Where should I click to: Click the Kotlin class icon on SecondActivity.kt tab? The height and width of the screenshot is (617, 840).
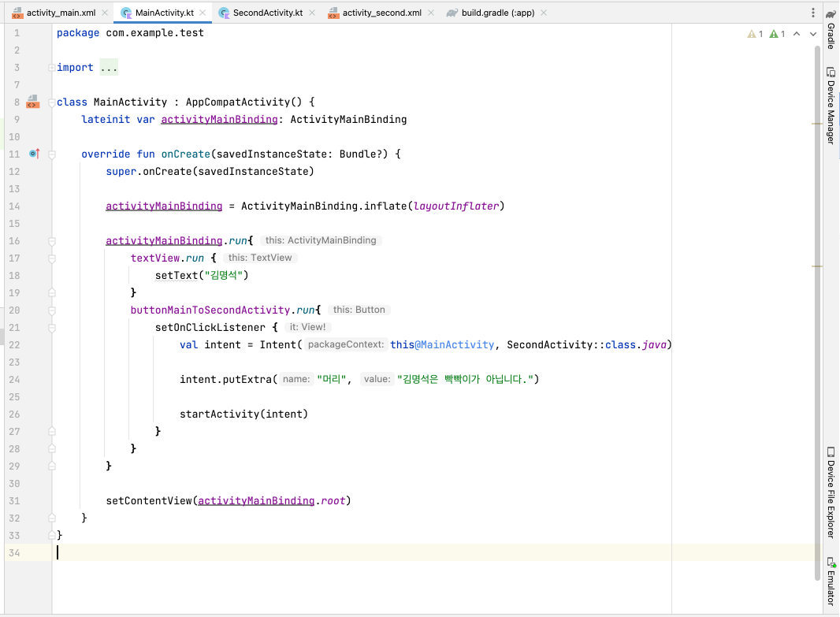point(225,13)
